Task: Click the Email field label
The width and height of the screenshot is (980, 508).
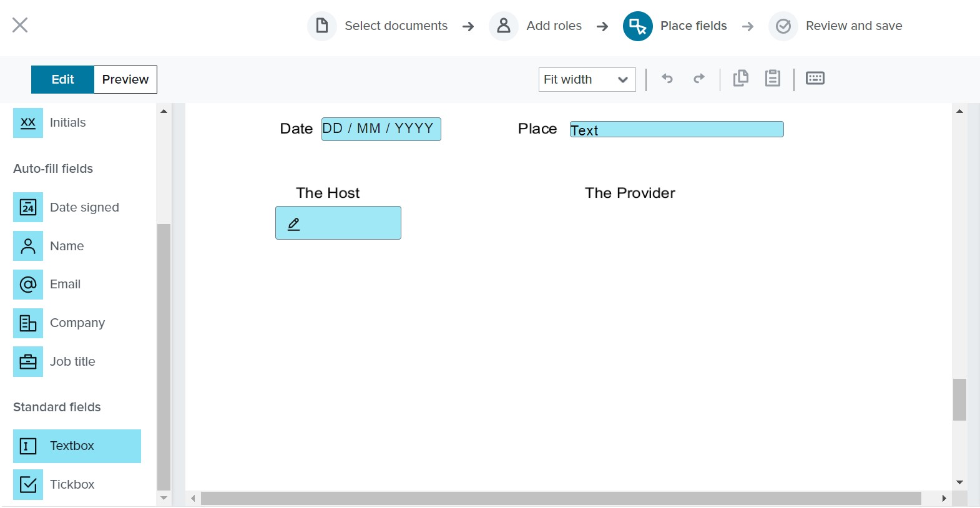Action: pyautogui.click(x=65, y=284)
